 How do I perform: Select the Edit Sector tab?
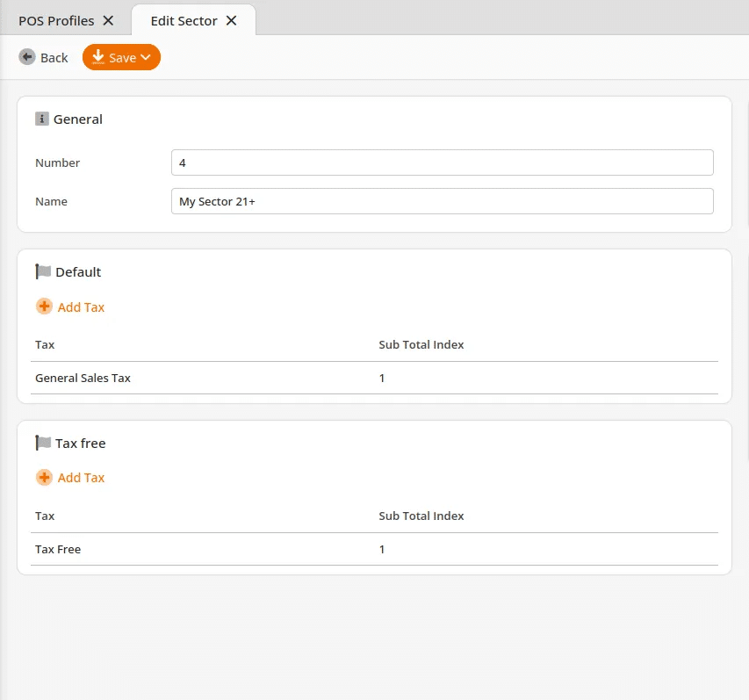[x=184, y=21]
